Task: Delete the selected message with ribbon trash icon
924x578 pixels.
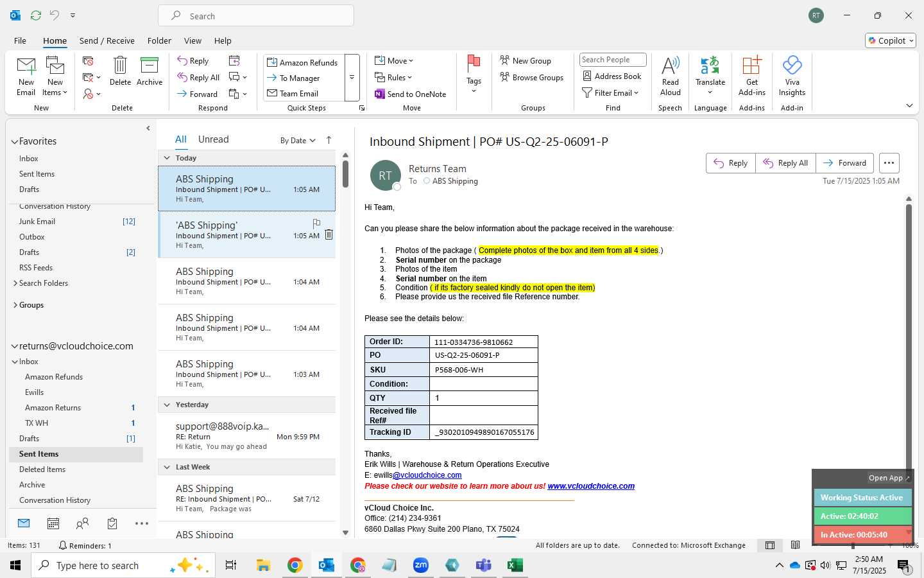Action: 120,71
